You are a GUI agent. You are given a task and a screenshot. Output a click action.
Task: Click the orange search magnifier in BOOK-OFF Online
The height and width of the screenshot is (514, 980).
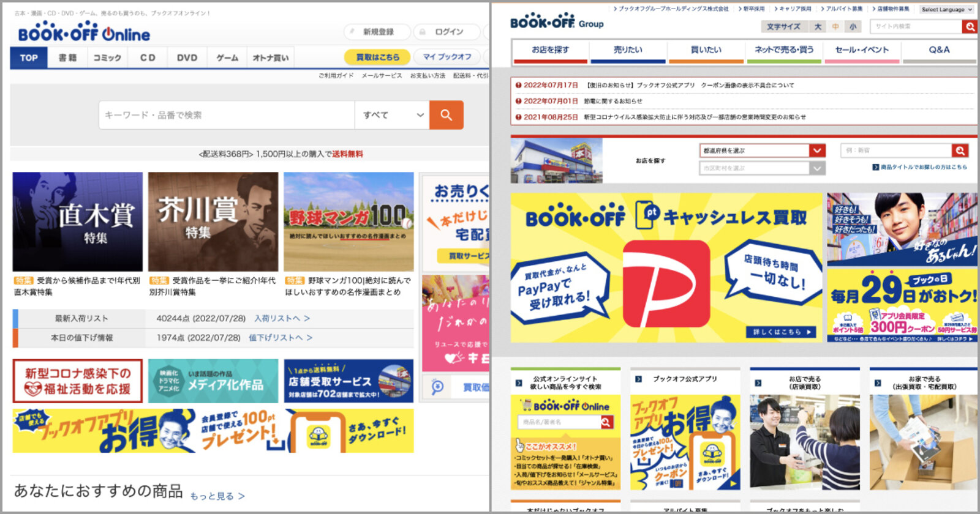[x=446, y=115]
